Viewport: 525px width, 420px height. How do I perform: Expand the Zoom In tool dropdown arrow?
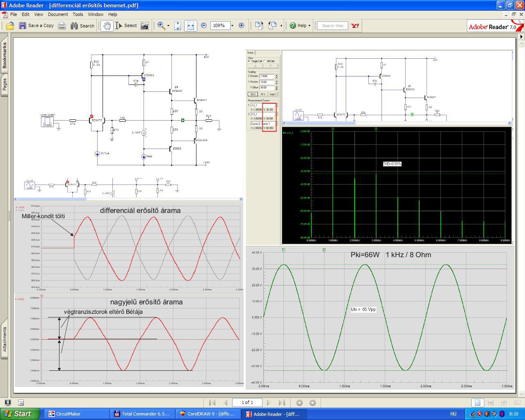(168, 26)
